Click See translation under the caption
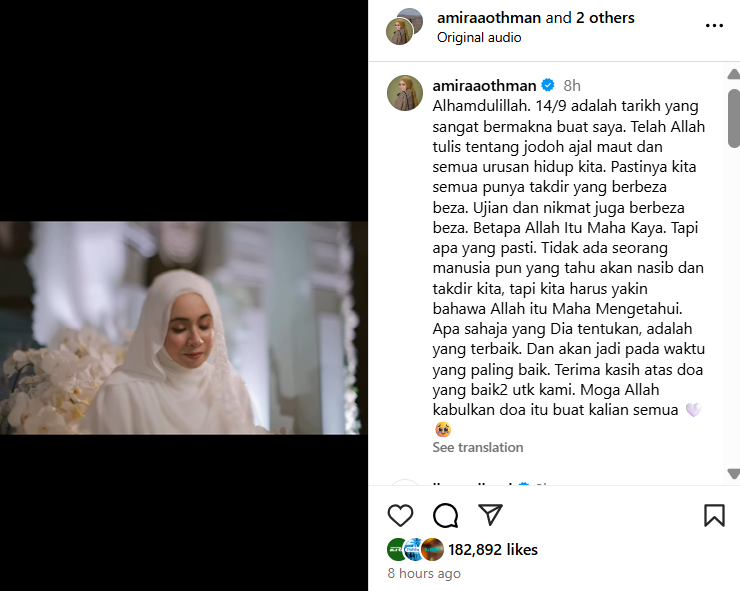 [x=478, y=447]
